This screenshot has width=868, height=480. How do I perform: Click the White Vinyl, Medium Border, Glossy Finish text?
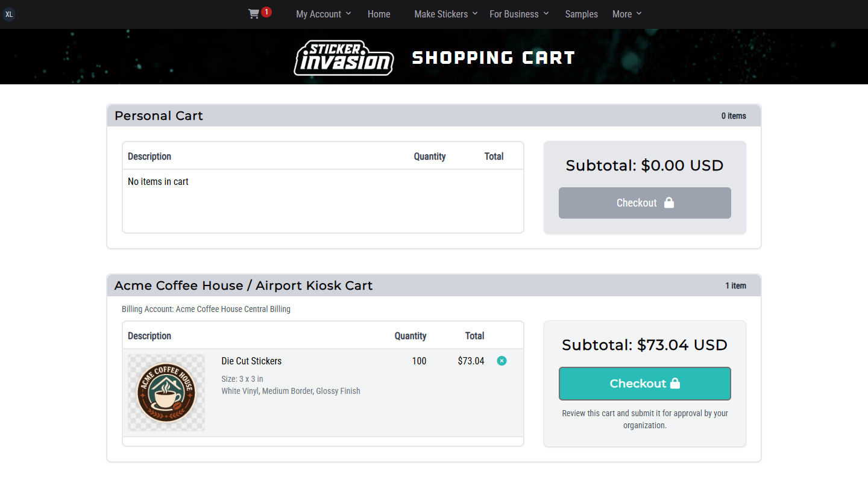coord(291,391)
